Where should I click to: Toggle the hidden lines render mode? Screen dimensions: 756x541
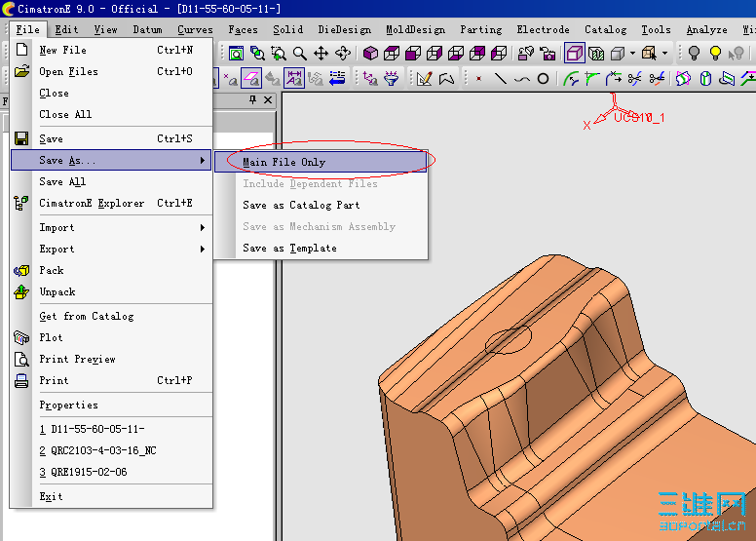pyautogui.click(x=596, y=53)
